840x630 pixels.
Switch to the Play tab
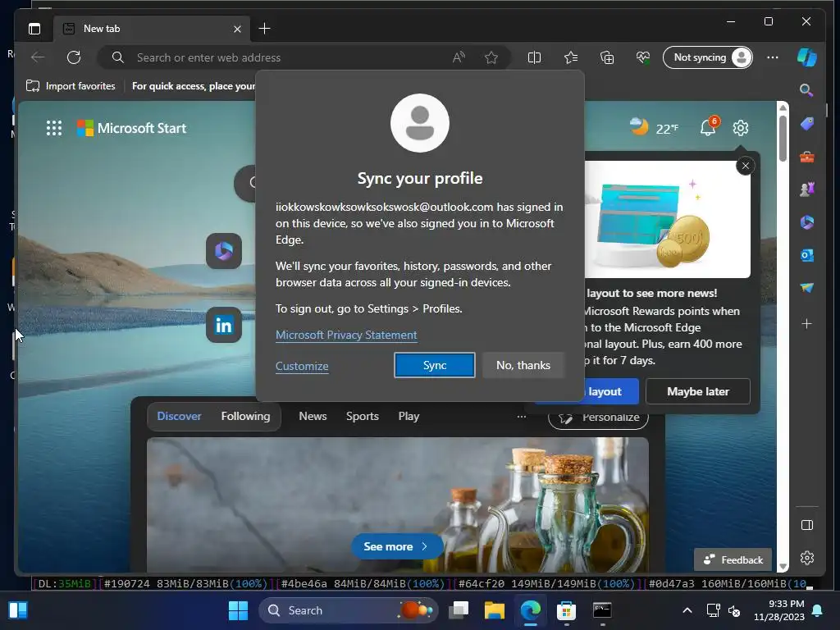tap(409, 416)
